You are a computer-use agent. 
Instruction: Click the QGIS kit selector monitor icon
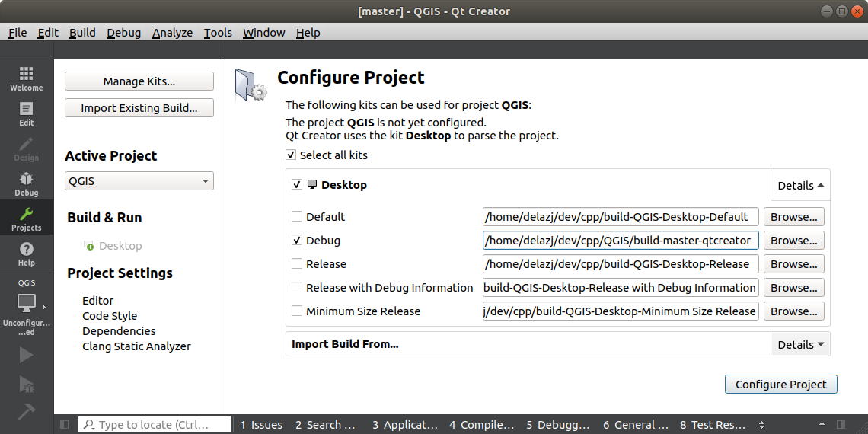tap(27, 303)
